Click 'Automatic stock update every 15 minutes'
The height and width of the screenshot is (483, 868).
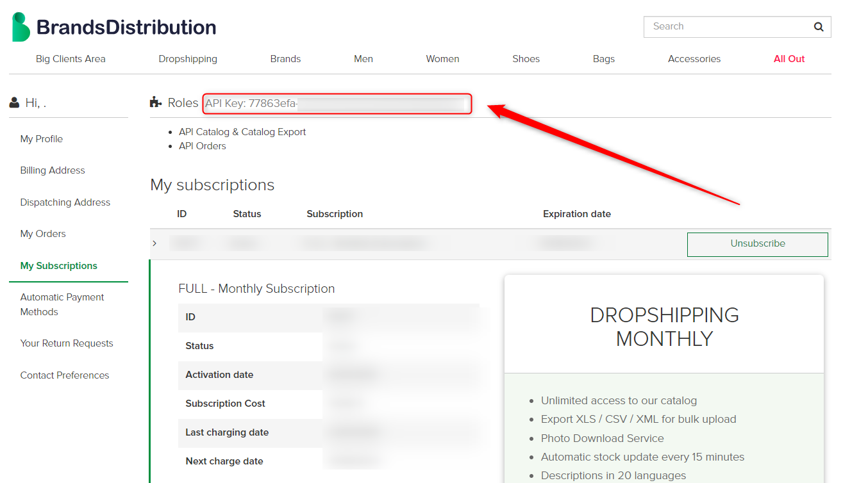pos(642,457)
